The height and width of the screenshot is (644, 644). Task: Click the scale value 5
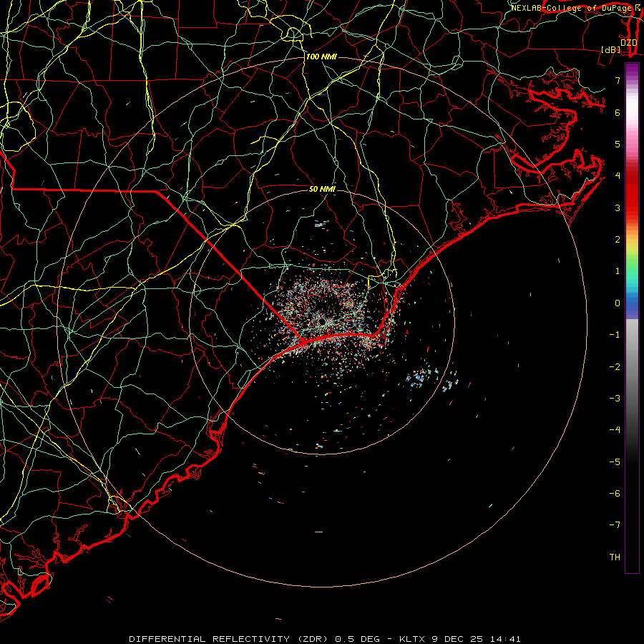coord(618,144)
